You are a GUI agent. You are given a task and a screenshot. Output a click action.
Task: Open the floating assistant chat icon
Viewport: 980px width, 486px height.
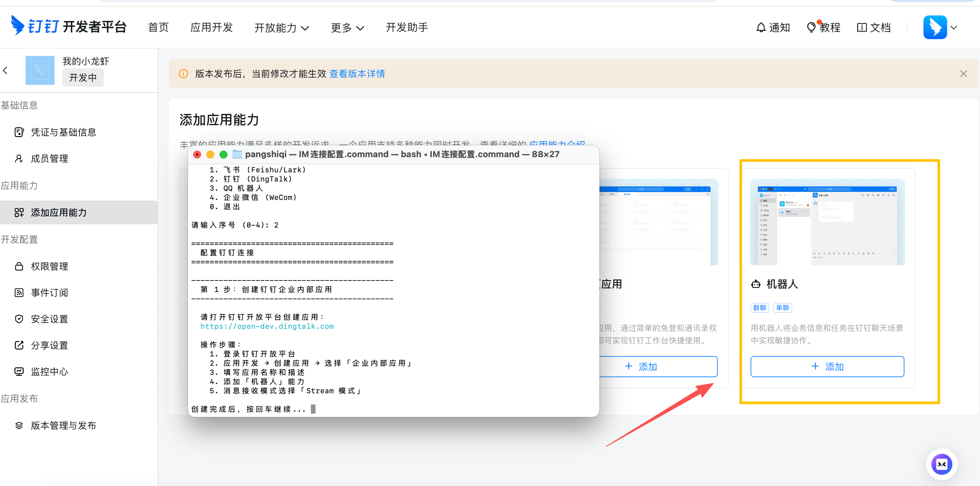coord(941,464)
